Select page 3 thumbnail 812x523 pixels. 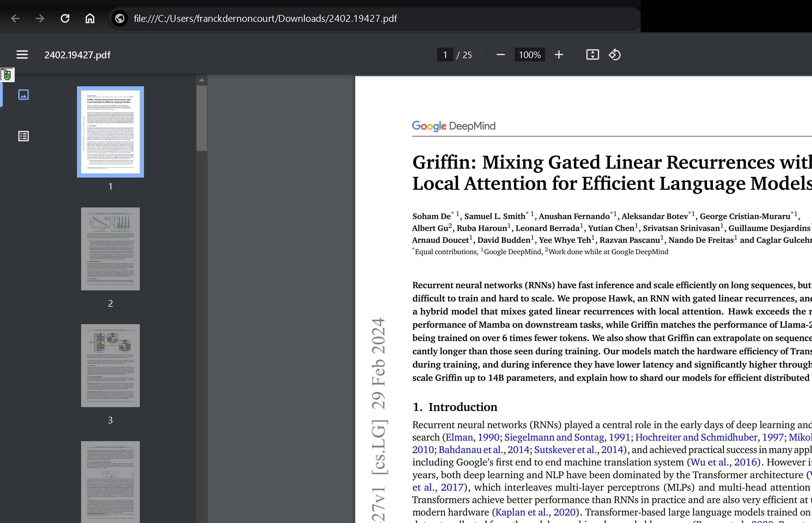click(x=110, y=365)
